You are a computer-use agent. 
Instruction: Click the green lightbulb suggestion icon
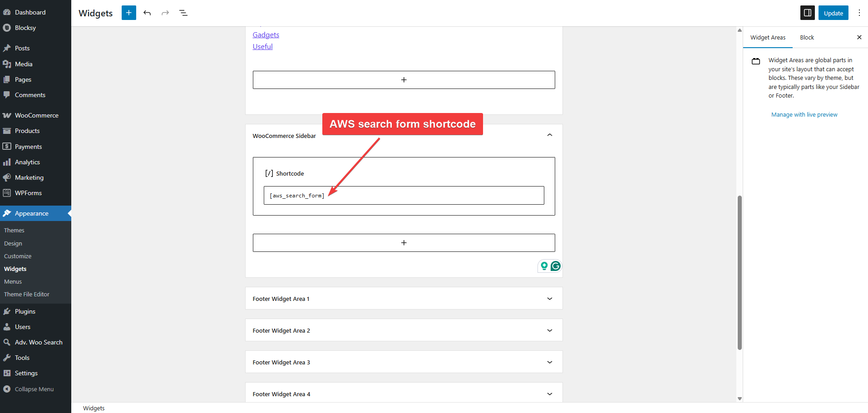tap(544, 266)
